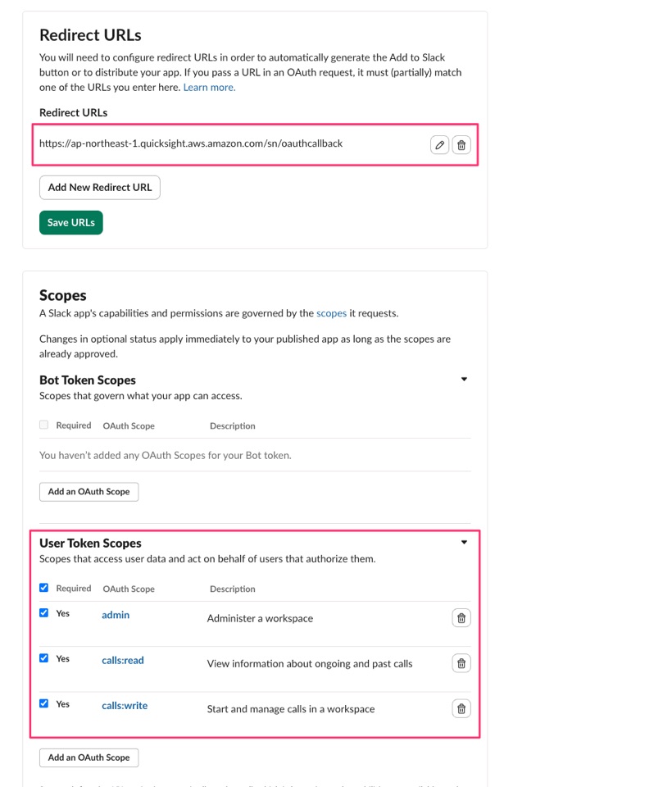Collapse the User Token Scopes section

(464, 542)
